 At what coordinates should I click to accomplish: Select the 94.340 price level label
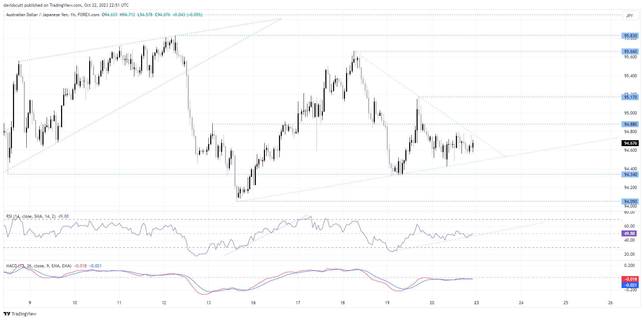pyautogui.click(x=630, y=175)
